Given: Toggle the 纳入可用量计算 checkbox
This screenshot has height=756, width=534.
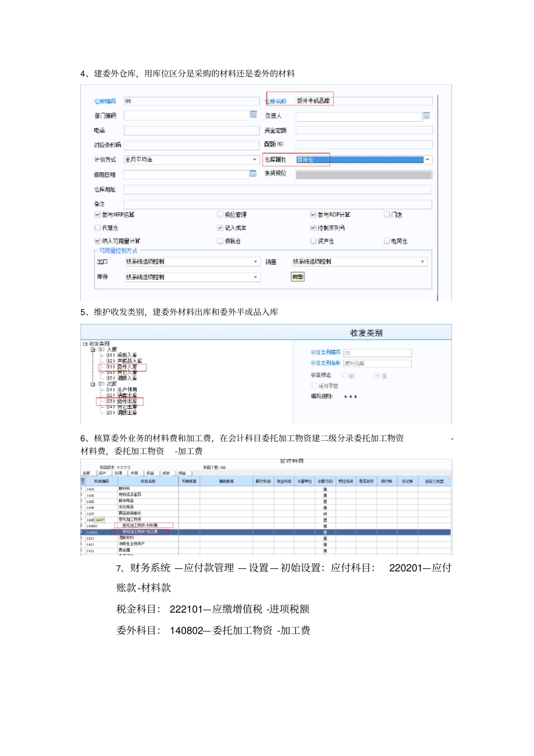Looking at the screenshot, I should click(98, 241).
